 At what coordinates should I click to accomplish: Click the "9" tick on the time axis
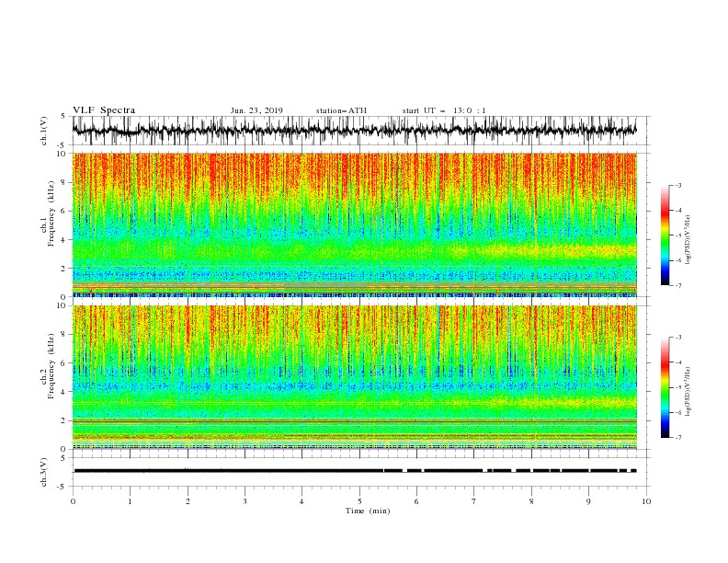pos(588,501)
